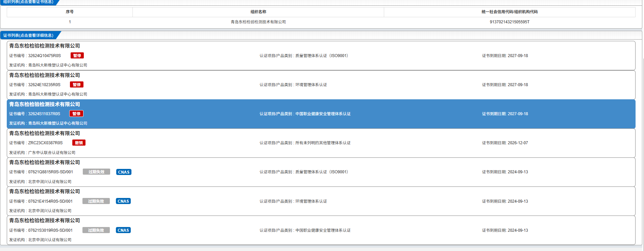The width and height of the screenshot is (644, 251).
Task: Click certificate number 07621S3019R0S-SD/001
Action: (x=50, y=230)
